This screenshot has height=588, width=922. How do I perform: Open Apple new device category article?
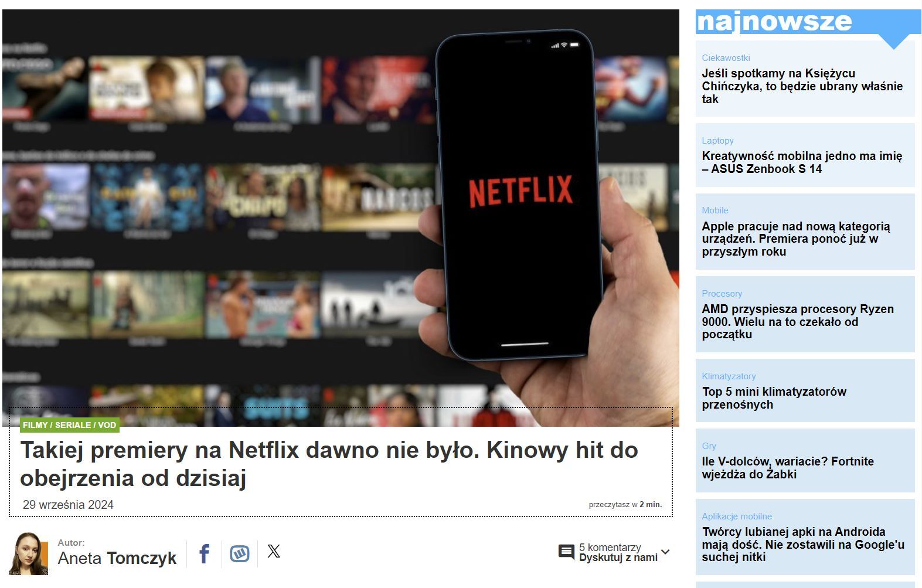point(795,239)
